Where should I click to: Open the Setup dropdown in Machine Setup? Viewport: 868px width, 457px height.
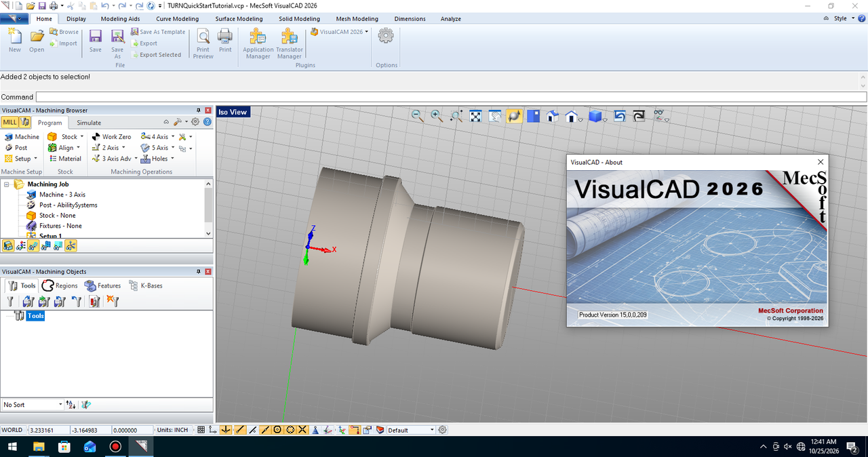coord(20,159)
